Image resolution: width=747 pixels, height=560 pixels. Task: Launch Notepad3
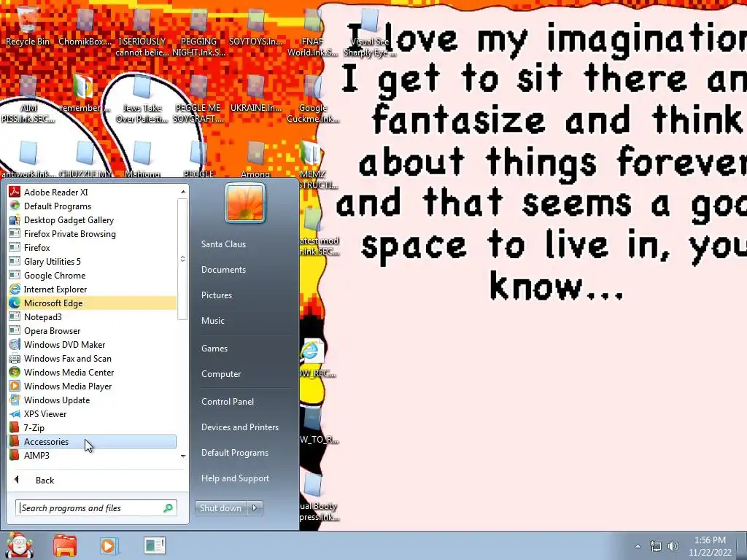tap(92, 316)
